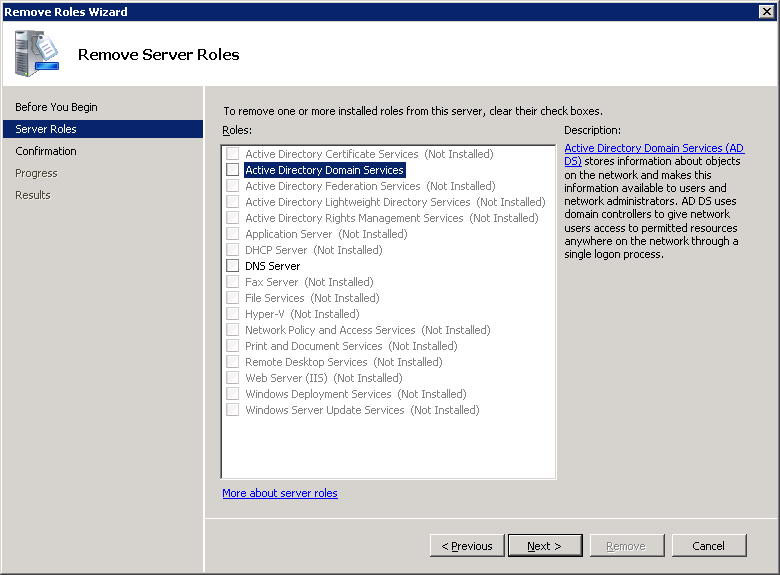This screenshot has height=575, width=780.
Task: Click the server roles wizard icon
Action: click(x=37, y=54)
